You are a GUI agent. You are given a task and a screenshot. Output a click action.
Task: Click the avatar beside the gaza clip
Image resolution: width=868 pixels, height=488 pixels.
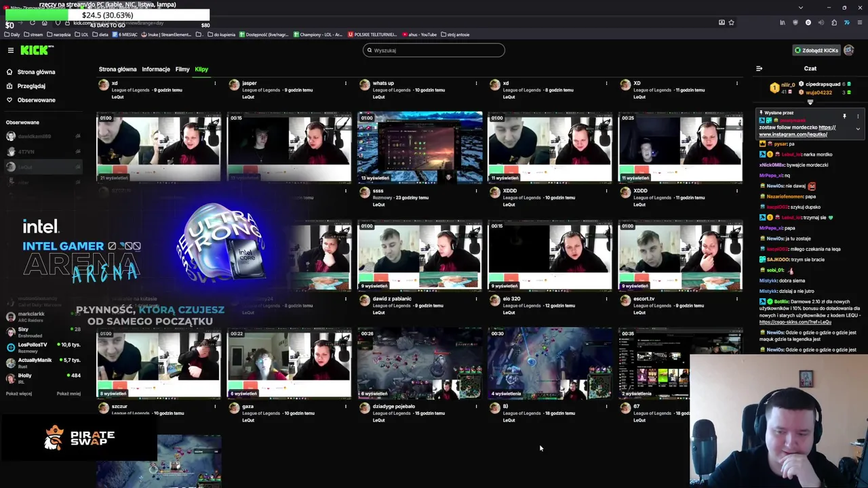point(234,409)
